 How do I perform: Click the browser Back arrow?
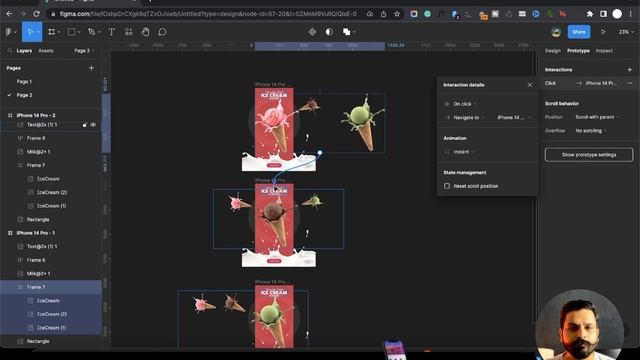click(9, 14)
